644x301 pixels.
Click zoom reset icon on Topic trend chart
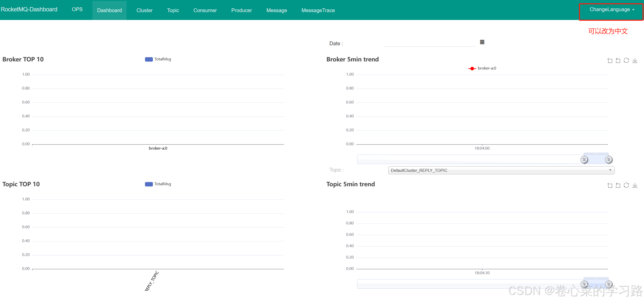[x=618, y=186]
